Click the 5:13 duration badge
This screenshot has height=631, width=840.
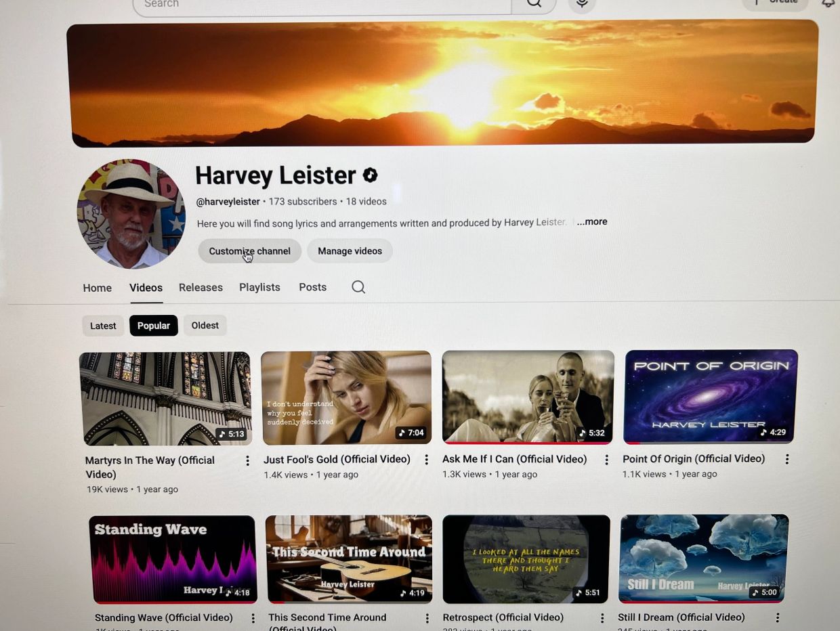point(231,435)
